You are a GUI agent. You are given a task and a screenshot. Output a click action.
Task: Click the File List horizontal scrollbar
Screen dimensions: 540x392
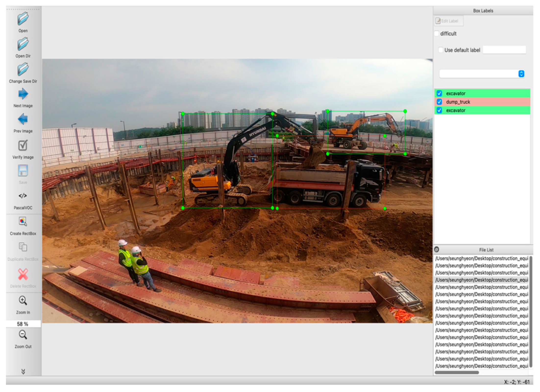point(457,372)
